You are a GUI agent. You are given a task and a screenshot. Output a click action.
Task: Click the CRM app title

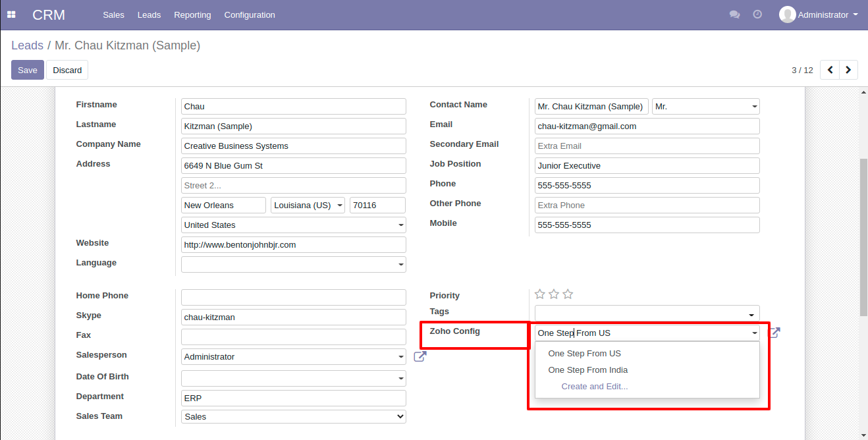49,14
